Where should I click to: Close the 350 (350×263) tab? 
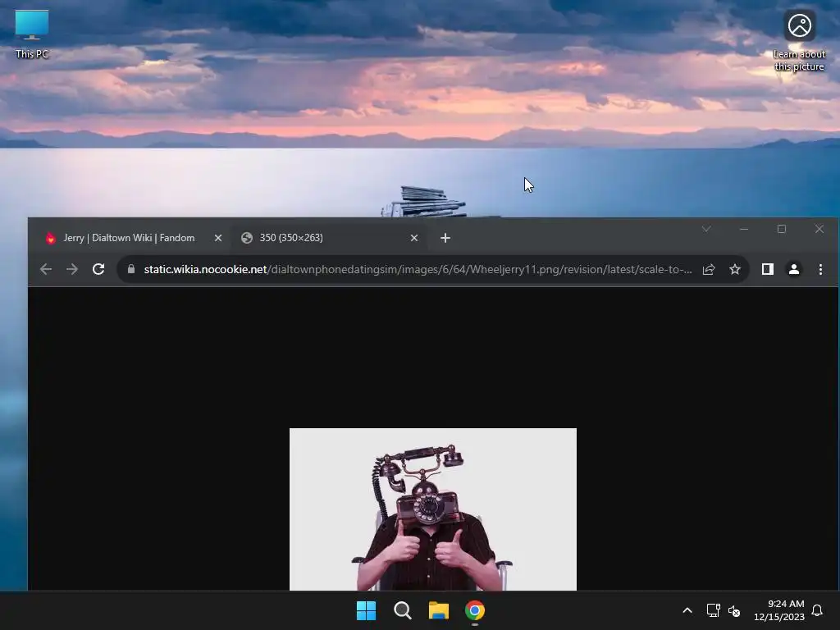pyautogui.click(x=414, y=238)
